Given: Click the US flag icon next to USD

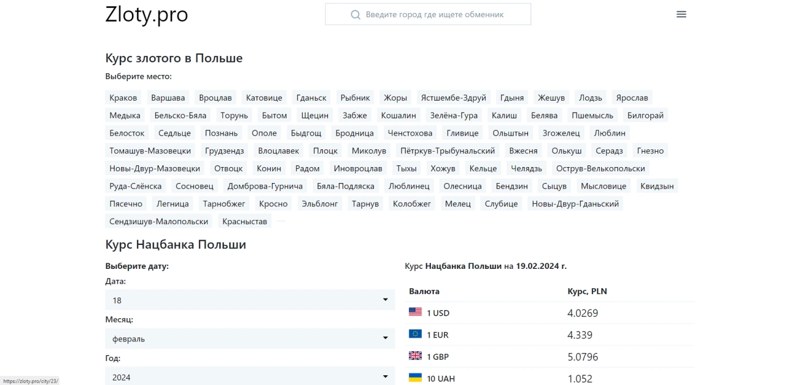Looking at the screenshot, I should tap(415, 312).
